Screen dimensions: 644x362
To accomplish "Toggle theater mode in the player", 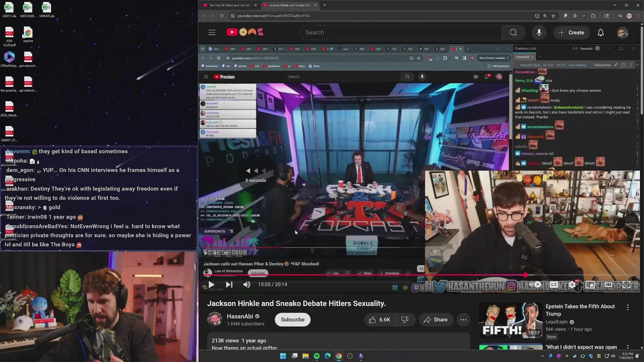I will [608, 285].
